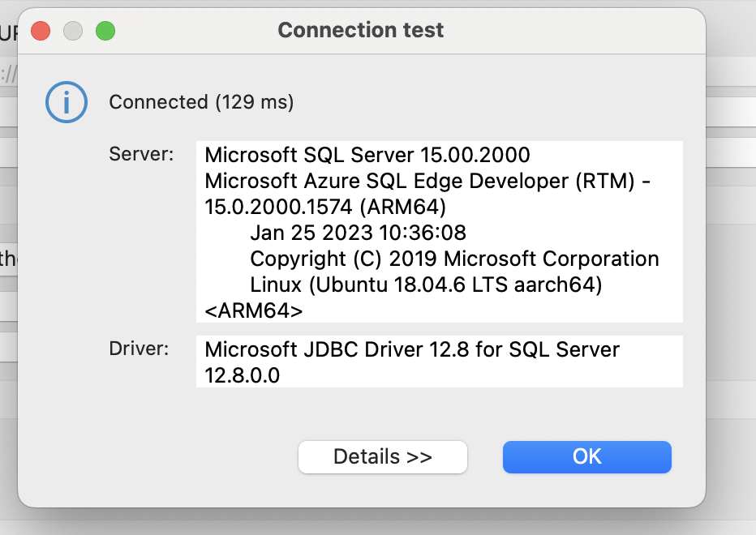Click the Server: label
The width and height of the screenshot is (756, 535).
pos(141,154)
